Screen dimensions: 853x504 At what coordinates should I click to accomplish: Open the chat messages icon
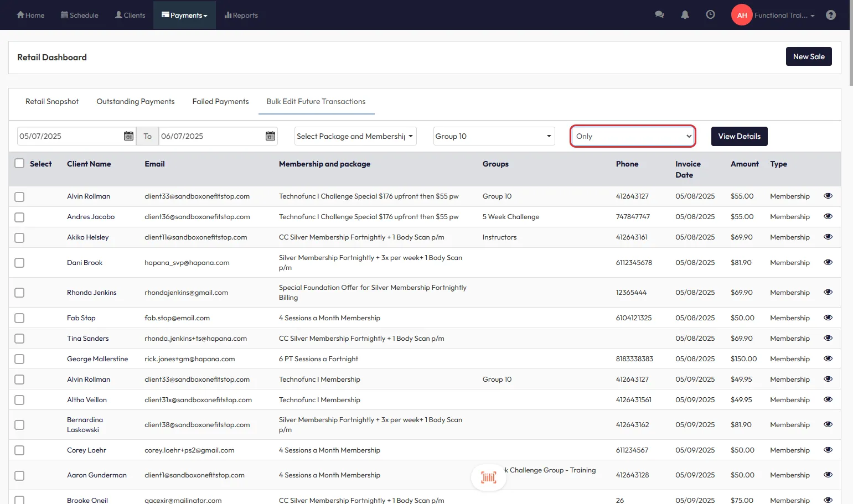click(659, 15)
